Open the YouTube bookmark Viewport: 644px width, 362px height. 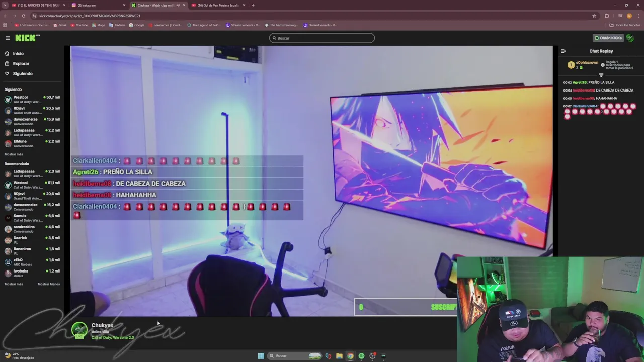click(79, 25)
